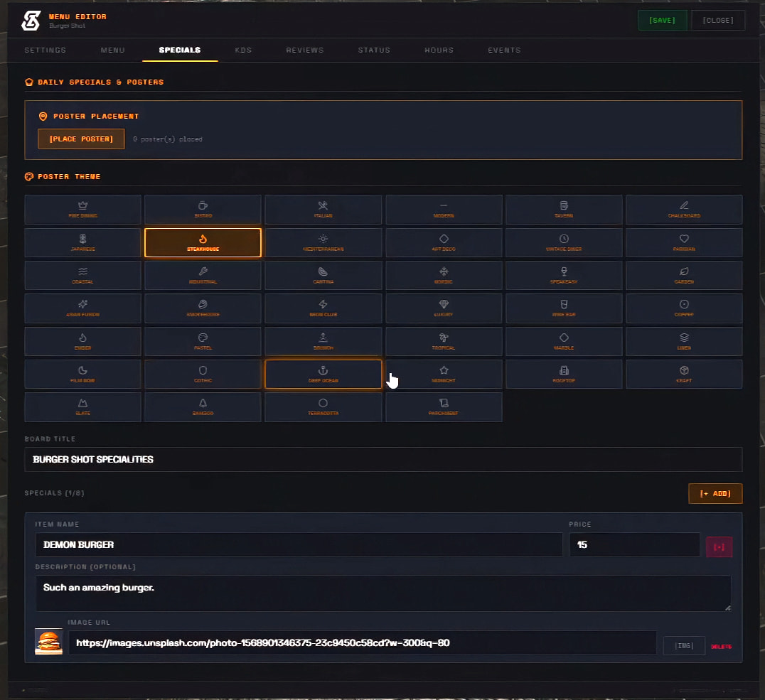Choose the Terracotta circle theme
765x700 pixels.
[323, 406]
